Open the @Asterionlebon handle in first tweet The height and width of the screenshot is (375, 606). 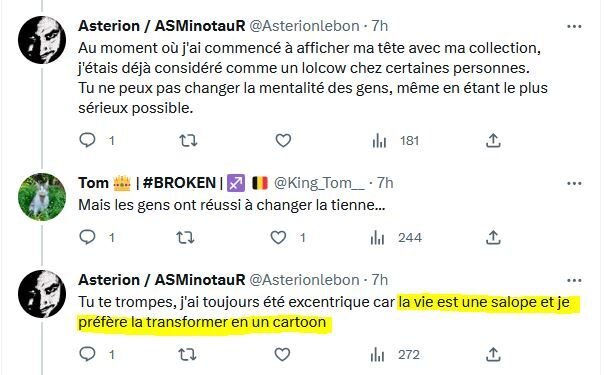pyautogui.click(x=304, y=26)
